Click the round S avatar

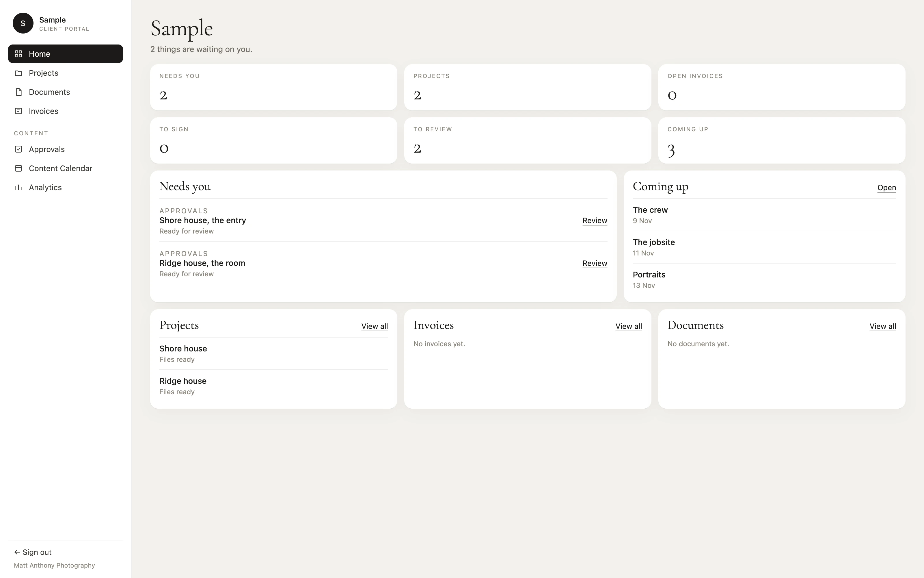[x=23, y=23]
